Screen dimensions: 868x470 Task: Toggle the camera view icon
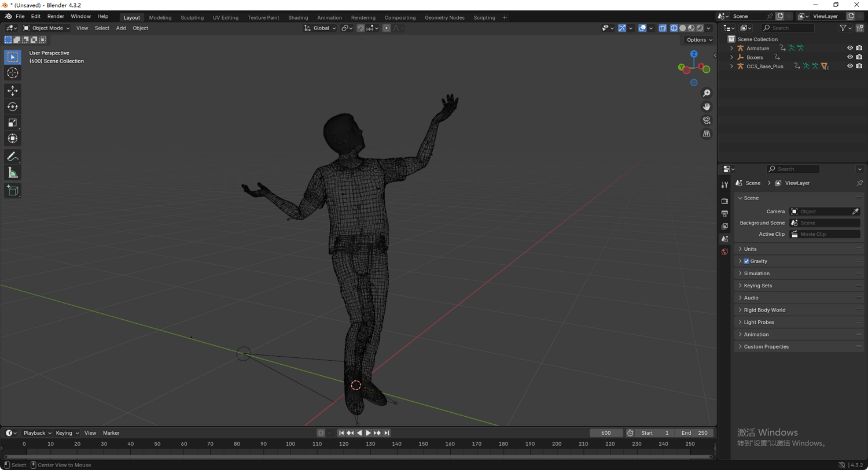[x=707, y=120]
